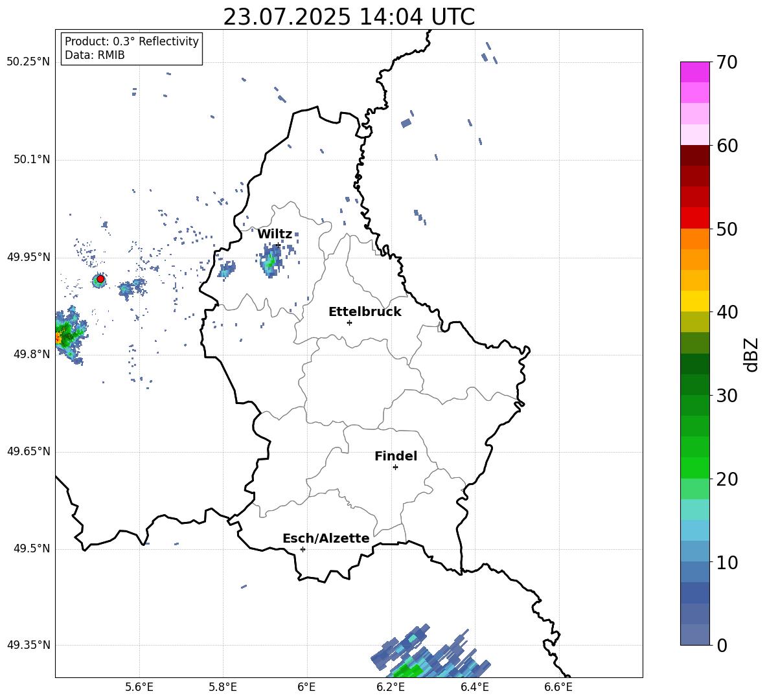The width and height of the screenshot is (767, 700).
Task: Click the 49.5°N latitude label
Action: pos(32,548)
